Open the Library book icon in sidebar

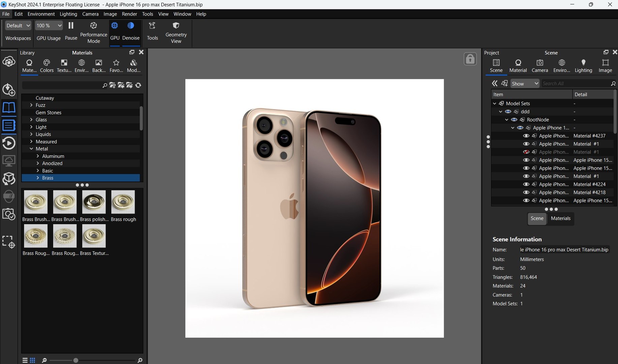[9, 108]
